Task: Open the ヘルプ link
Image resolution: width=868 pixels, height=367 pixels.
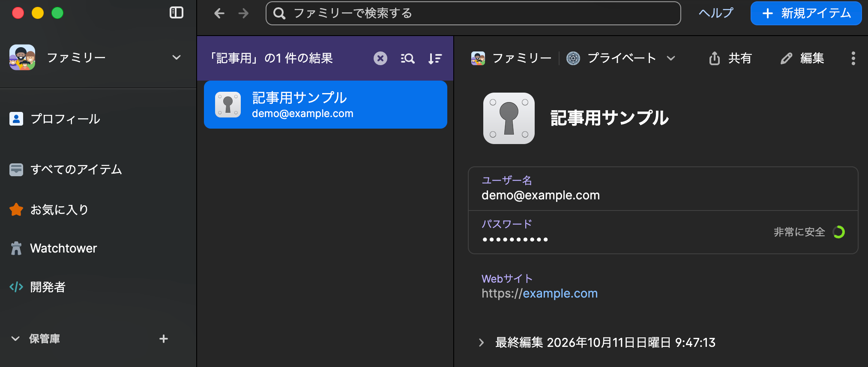Action: [x=716, y=13]
